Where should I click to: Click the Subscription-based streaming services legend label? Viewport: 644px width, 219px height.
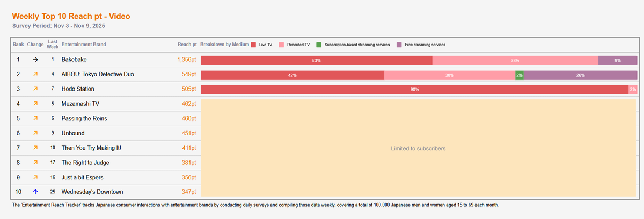click(357, 45)
